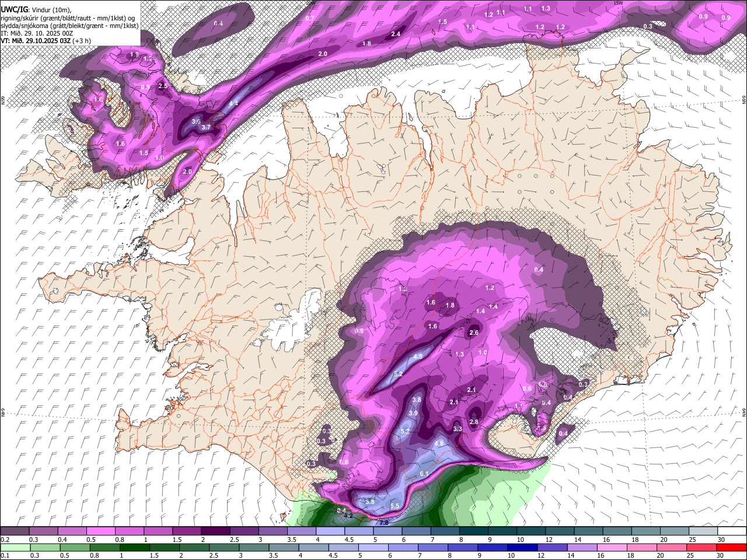The image size is (747, 560).
Task: Click the crimson 25 swatch, lower legend row
Action: pos(703,547)
